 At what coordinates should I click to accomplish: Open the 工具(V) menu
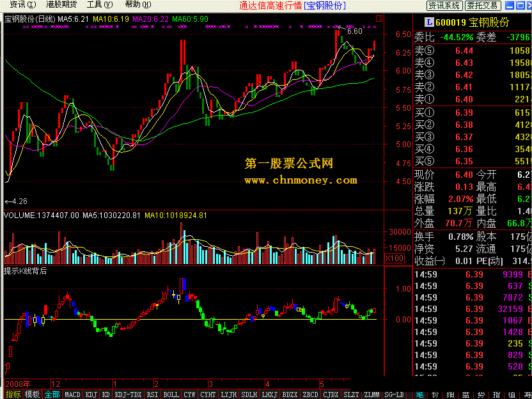pyautogui.click(x=99, y=4)
